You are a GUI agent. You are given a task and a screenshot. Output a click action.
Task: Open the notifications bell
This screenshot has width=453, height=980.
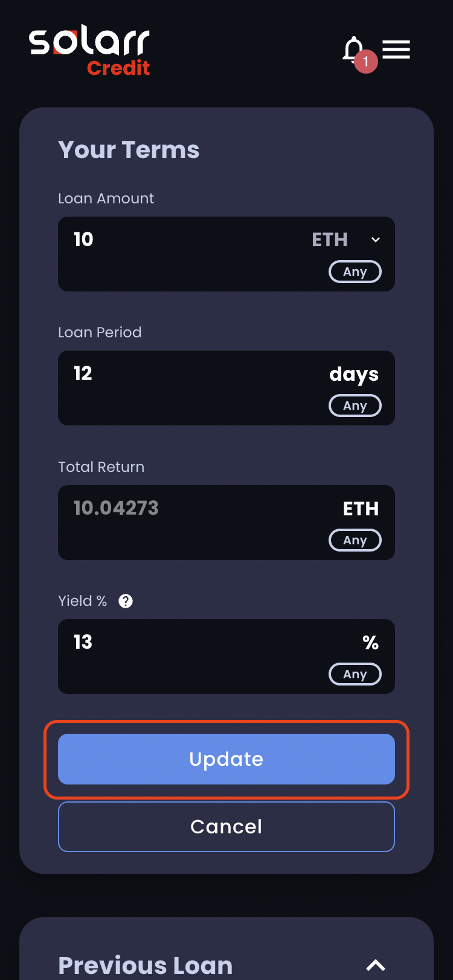[x=352, y=49]
